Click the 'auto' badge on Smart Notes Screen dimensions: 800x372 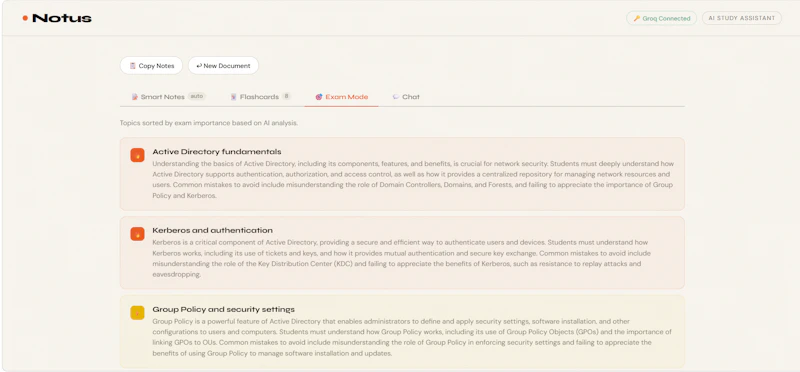[x=196, y=96]
